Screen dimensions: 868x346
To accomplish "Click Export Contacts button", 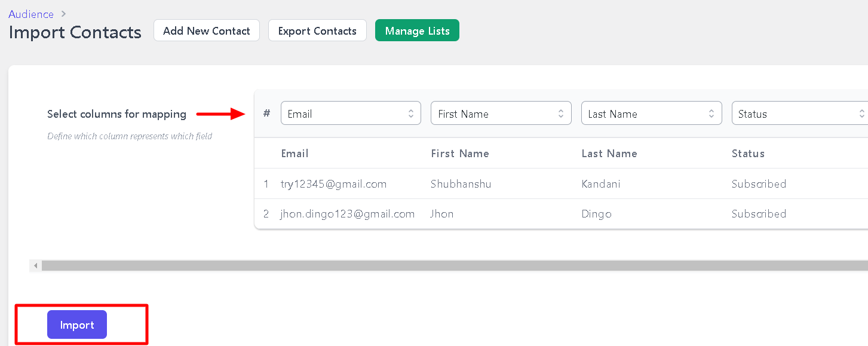I will pyautogui.click(x=317, y=30).
